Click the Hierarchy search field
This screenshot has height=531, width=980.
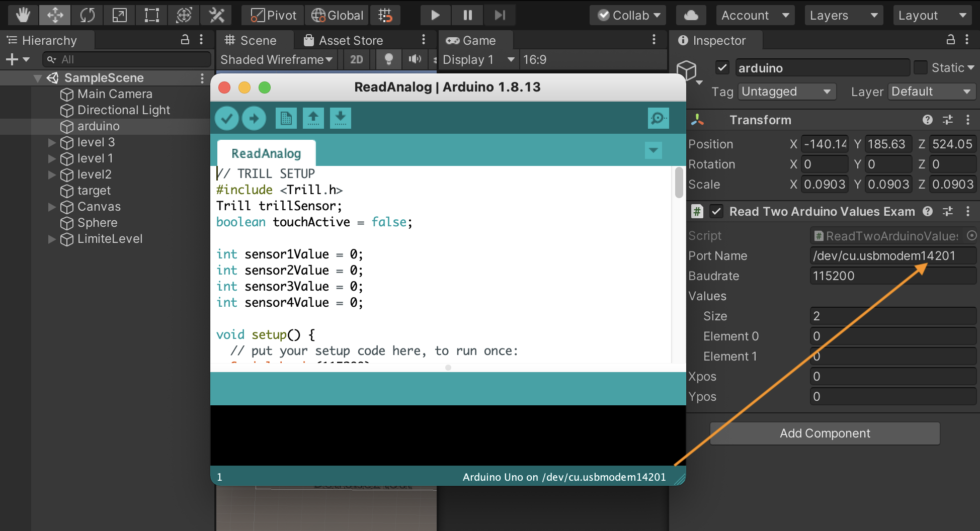[127, 60]
